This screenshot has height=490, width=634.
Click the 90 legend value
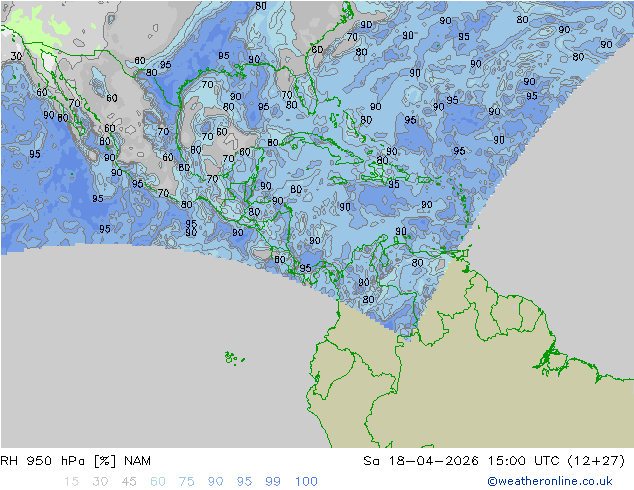[215, 482]
